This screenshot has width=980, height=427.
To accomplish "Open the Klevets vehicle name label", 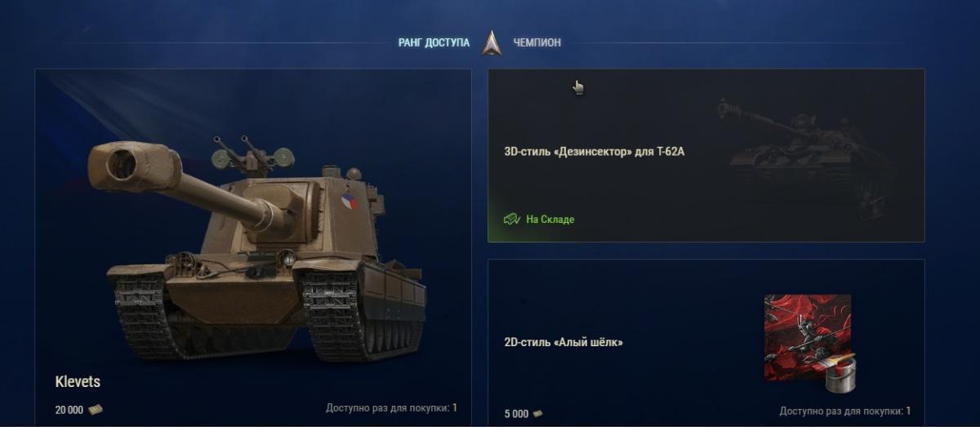I will pos(78,382).
